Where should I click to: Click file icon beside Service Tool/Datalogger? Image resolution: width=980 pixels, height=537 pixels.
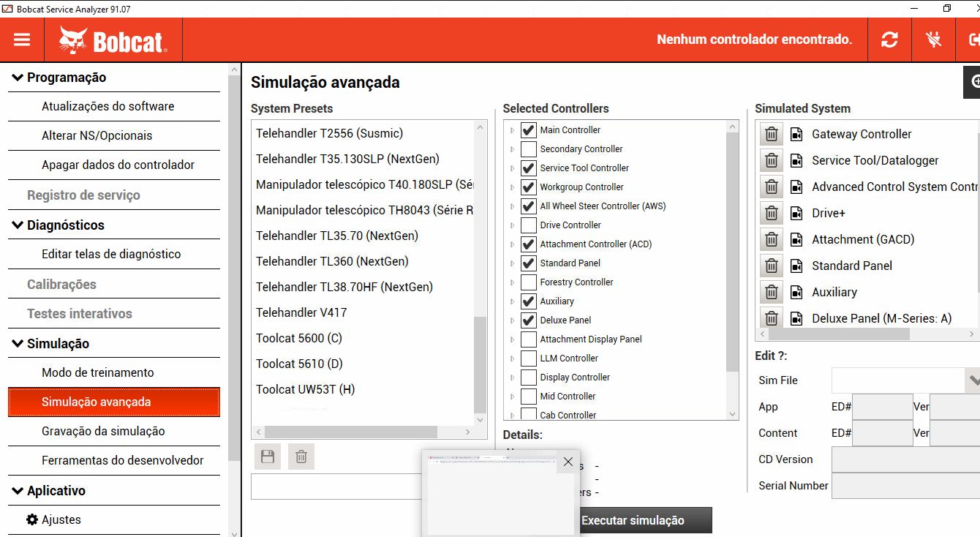click(x=797, y=160)
